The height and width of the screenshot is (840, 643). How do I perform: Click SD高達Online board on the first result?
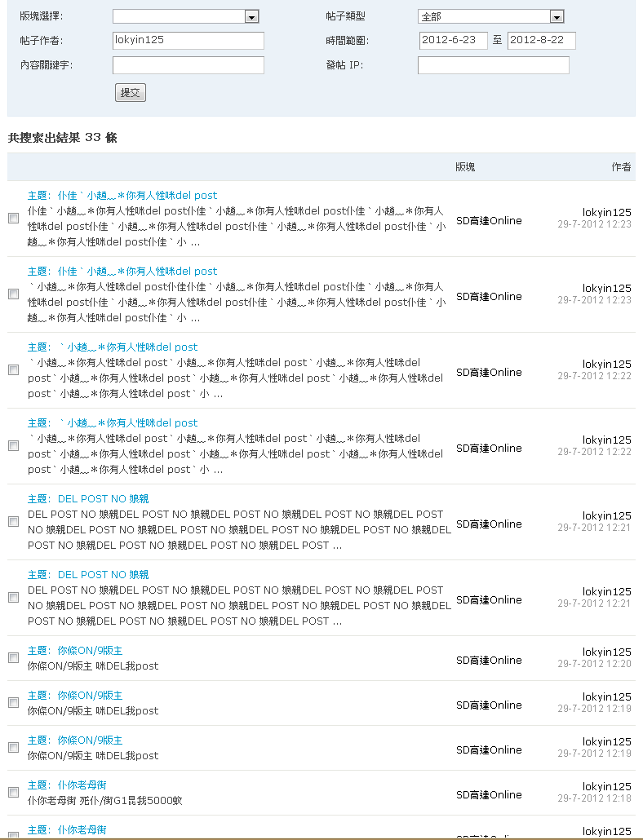[x=489, y=221]
